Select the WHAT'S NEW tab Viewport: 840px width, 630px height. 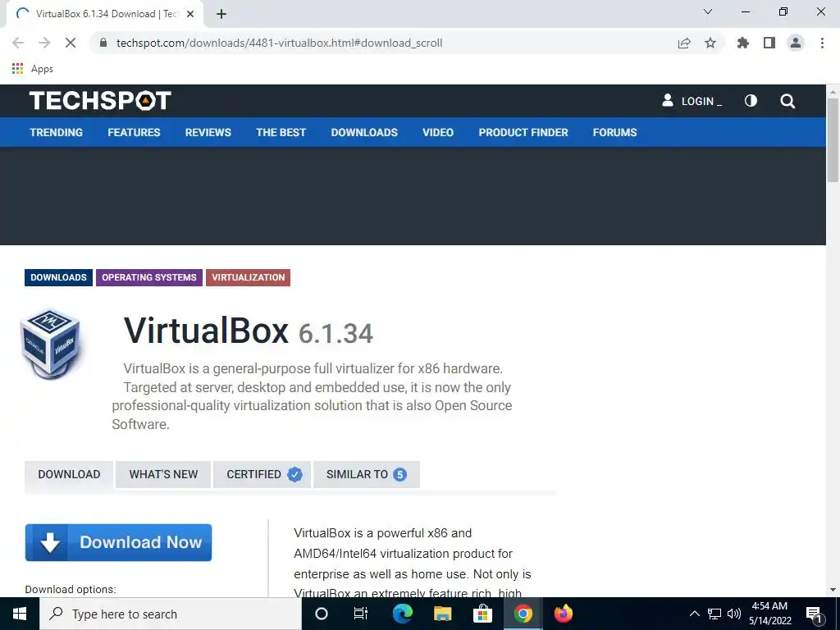tap(163, 475)
